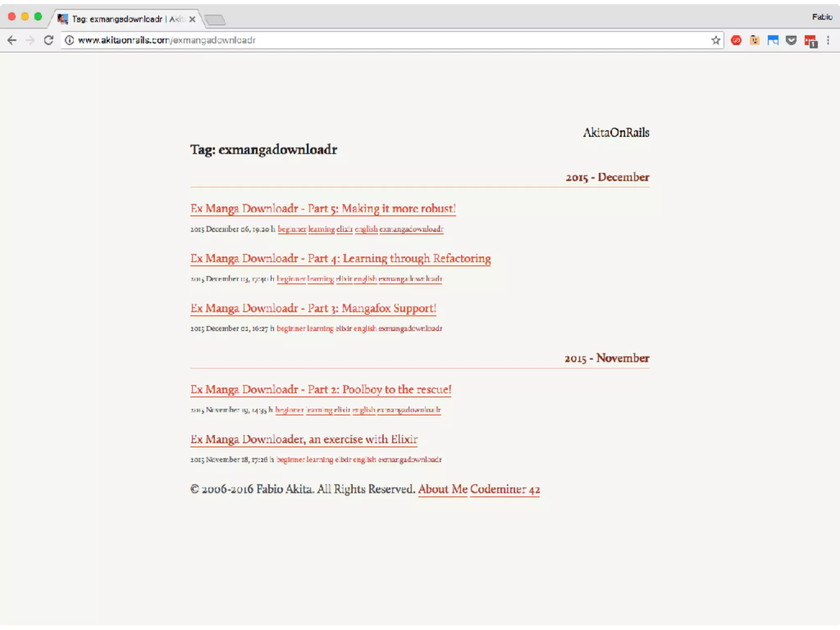Open the Chrome three-dot menu
The image size is (840, 630).
pyautogui.click(x=828, y=40)
